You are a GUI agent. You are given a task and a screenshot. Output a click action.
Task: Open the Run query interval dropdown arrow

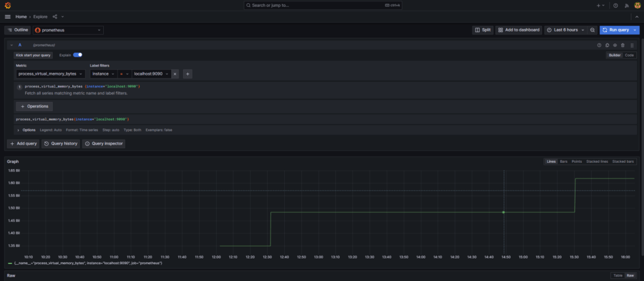point(635,30)
